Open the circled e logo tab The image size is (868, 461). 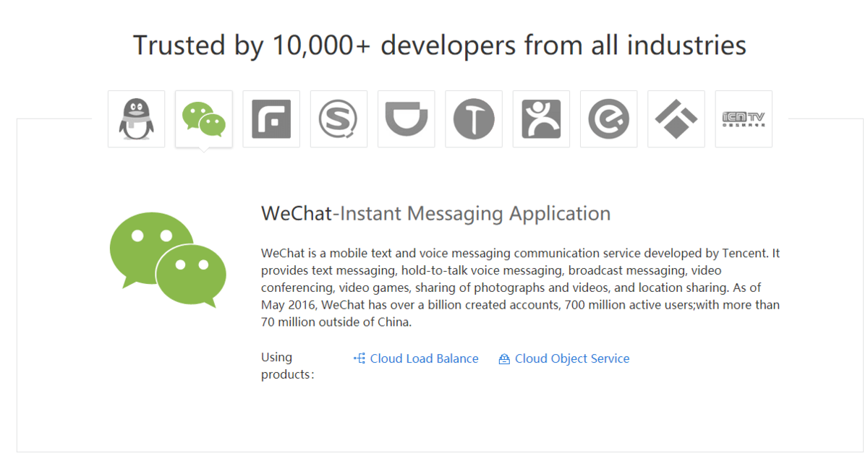tap(608, 119)
